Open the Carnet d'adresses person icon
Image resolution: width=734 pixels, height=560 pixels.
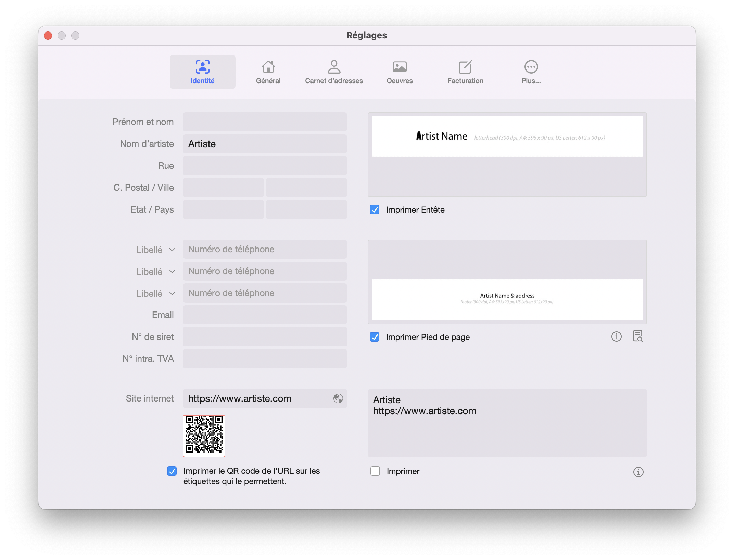pyautogui.click(x=334, y=67)
